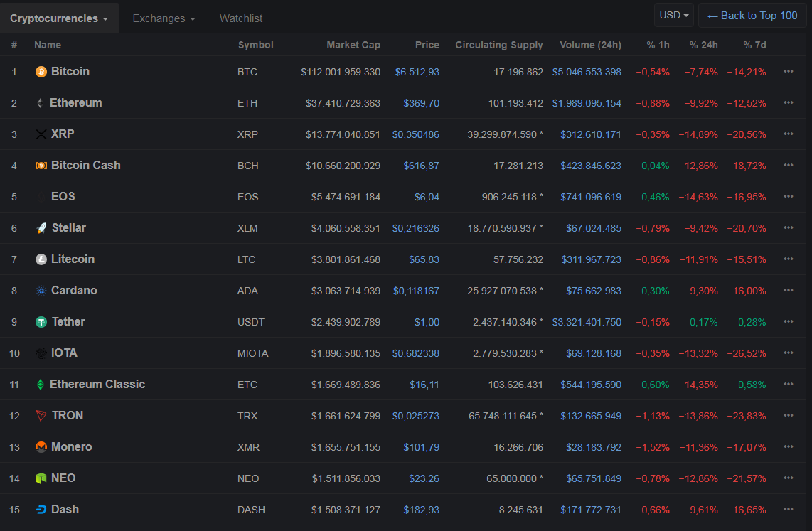Sort table by Symbol column

[255, 45]
